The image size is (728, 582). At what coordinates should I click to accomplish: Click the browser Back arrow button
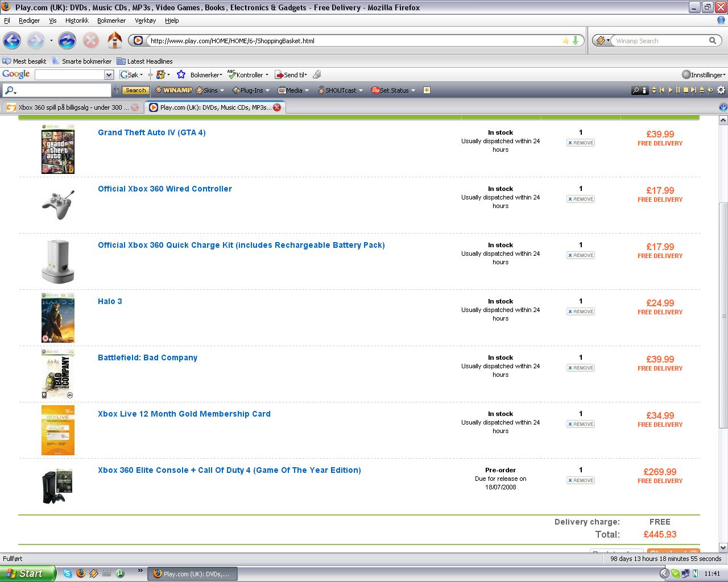12,40
